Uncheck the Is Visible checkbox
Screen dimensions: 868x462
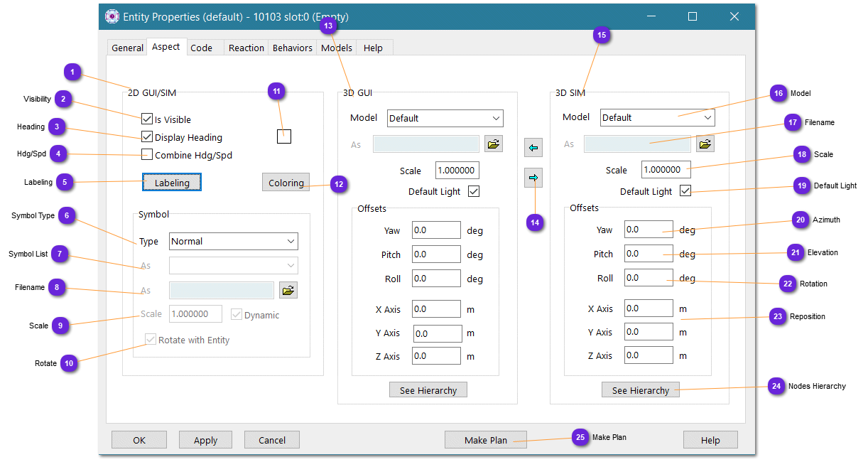pos(147,119)
